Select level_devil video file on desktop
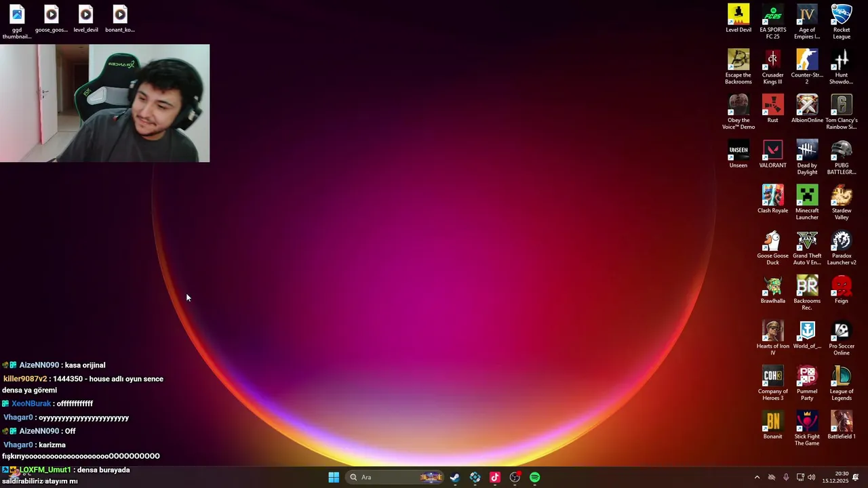868x488 pixels. click(x=85, y=19)
